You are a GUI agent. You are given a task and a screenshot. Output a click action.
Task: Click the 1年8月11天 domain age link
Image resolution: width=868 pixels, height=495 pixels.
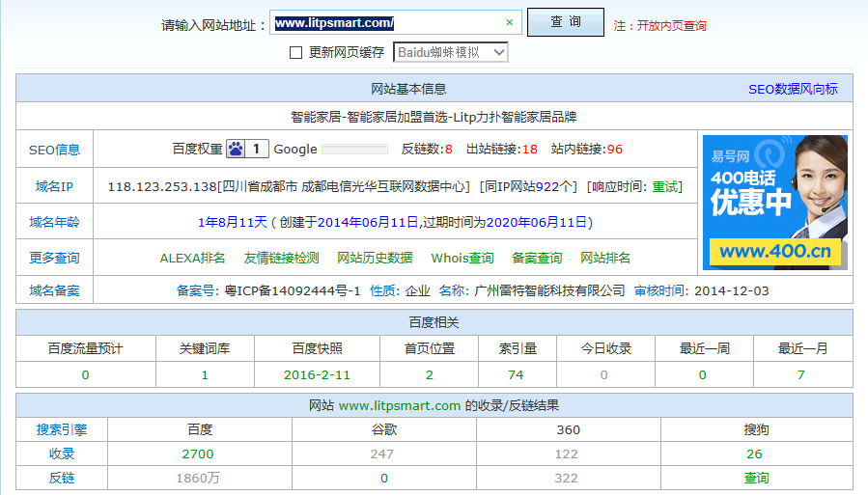pos(233,222)
